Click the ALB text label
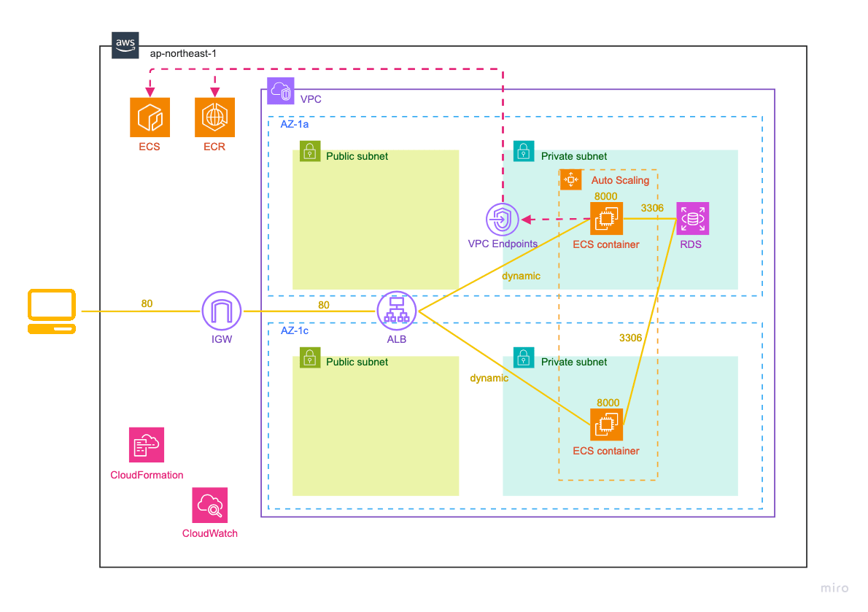868x612 pixels. coord(396,340)
